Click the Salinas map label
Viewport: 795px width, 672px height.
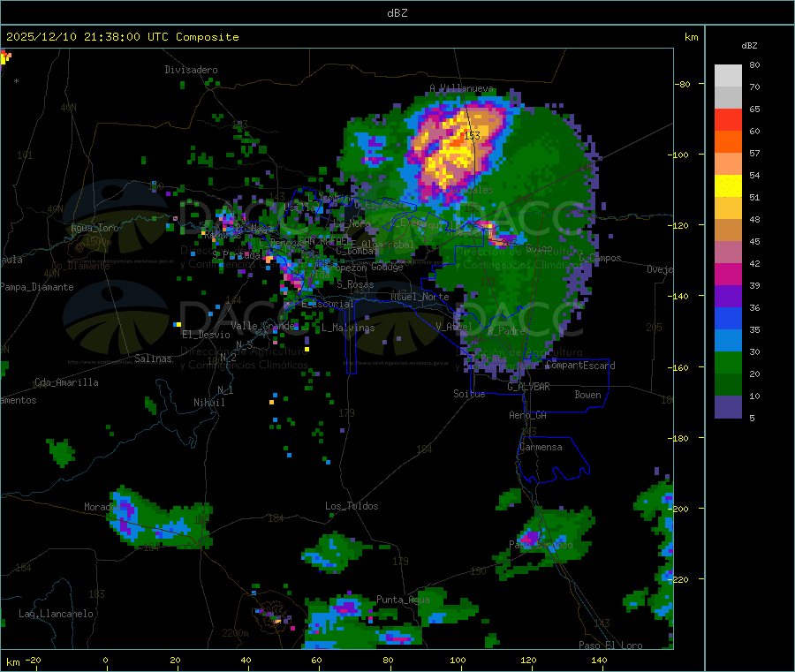(153, 359)
